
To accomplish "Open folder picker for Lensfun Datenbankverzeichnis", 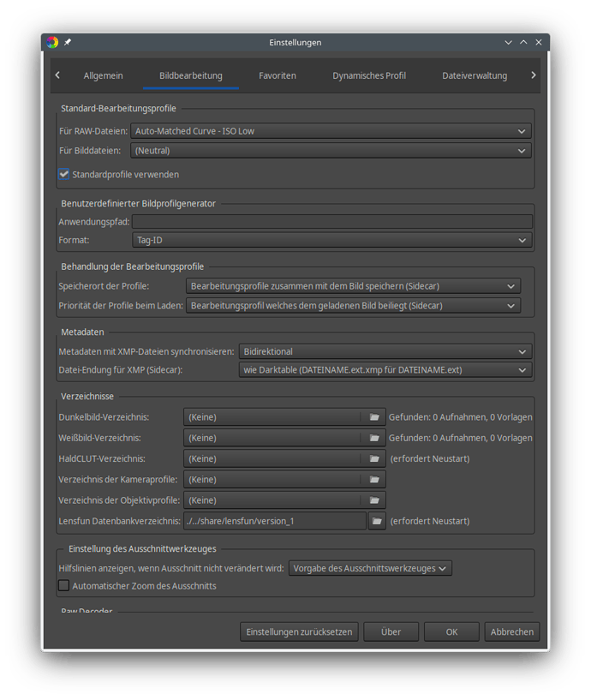I will pyautogui.click(x=377, y=521).
